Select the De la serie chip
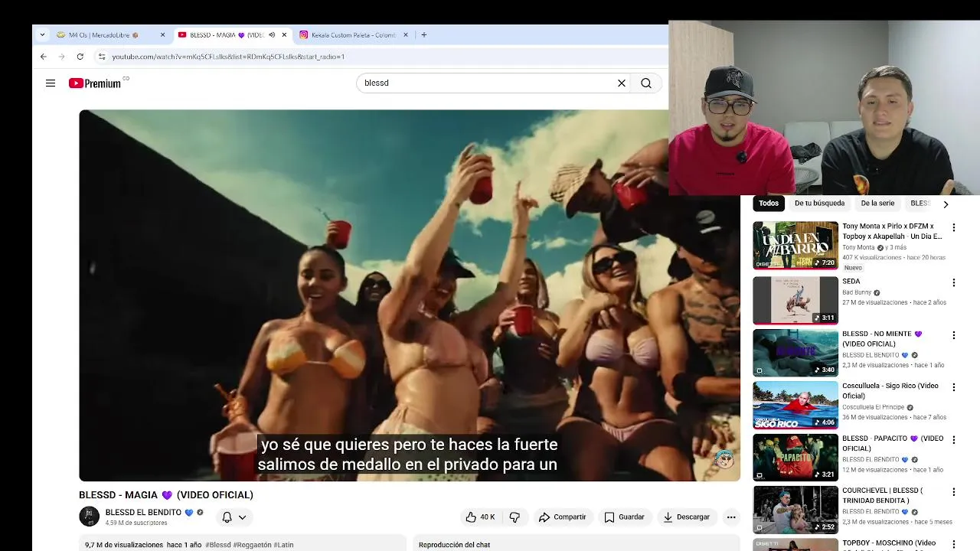The width and height of the screenshot is (980, 551). (877, 204)
